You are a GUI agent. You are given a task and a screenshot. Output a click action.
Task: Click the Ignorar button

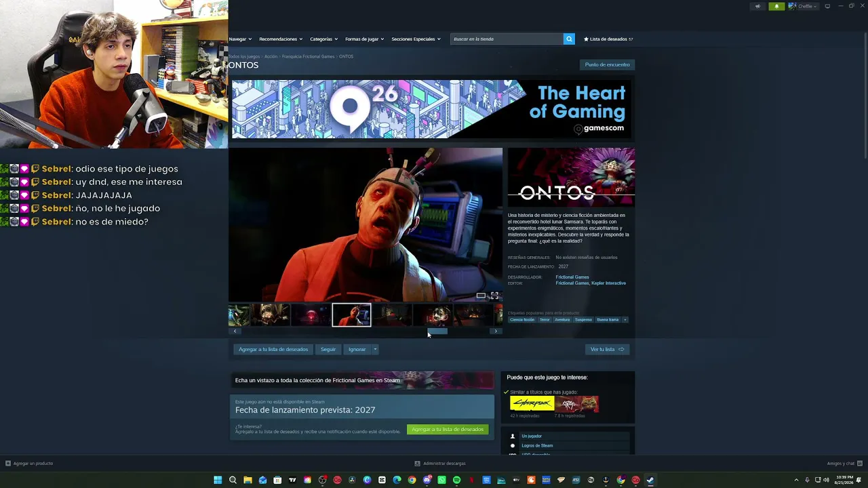coord(357,349)
